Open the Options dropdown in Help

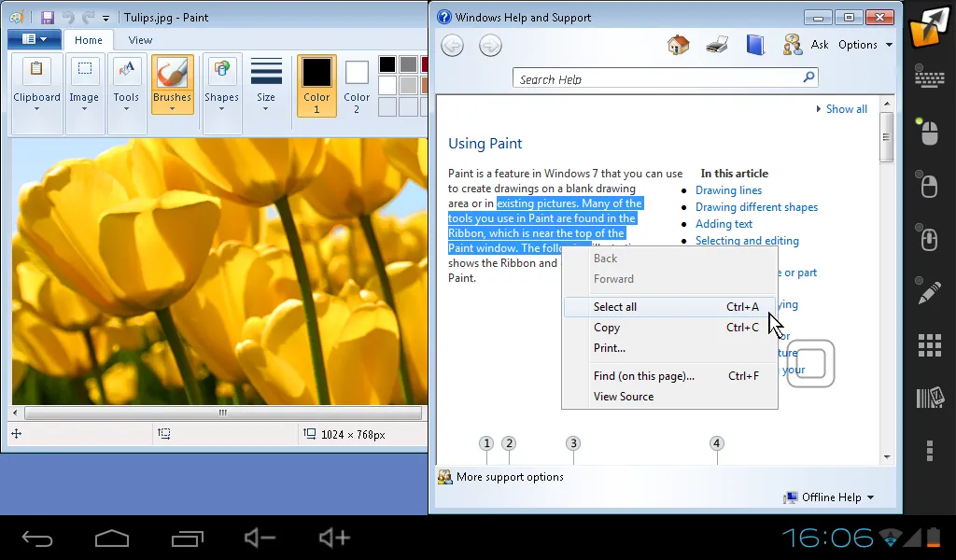coord(865,45)
